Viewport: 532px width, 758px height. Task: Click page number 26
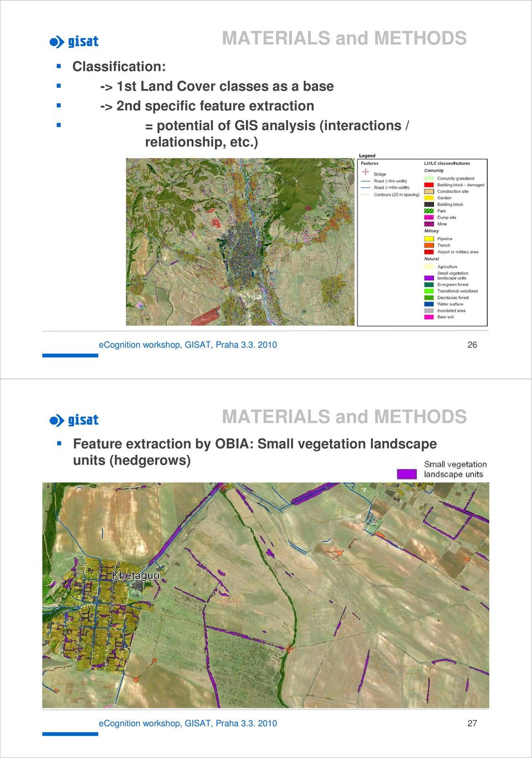472,345
